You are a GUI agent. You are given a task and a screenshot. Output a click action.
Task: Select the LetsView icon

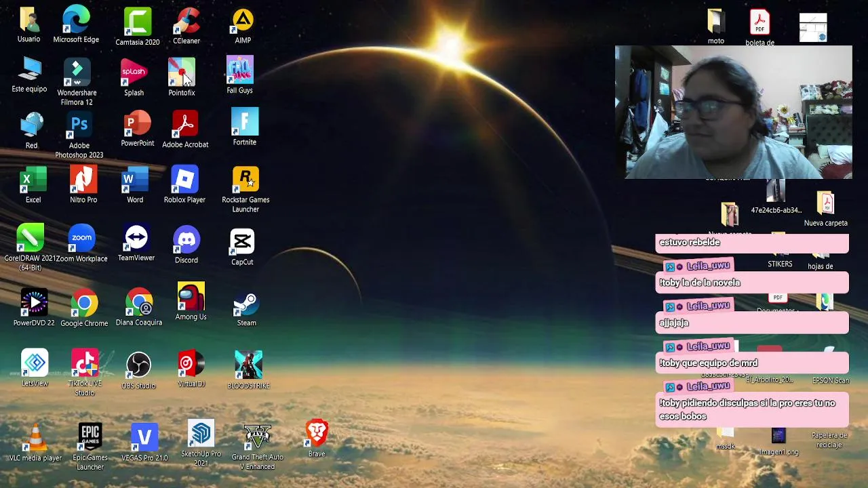point(35,363)
